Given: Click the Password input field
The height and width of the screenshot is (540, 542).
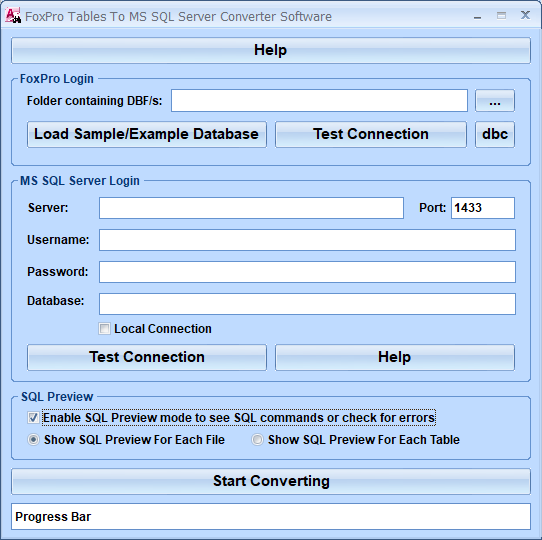Looking at the screenshot, I should pos(307,272).
